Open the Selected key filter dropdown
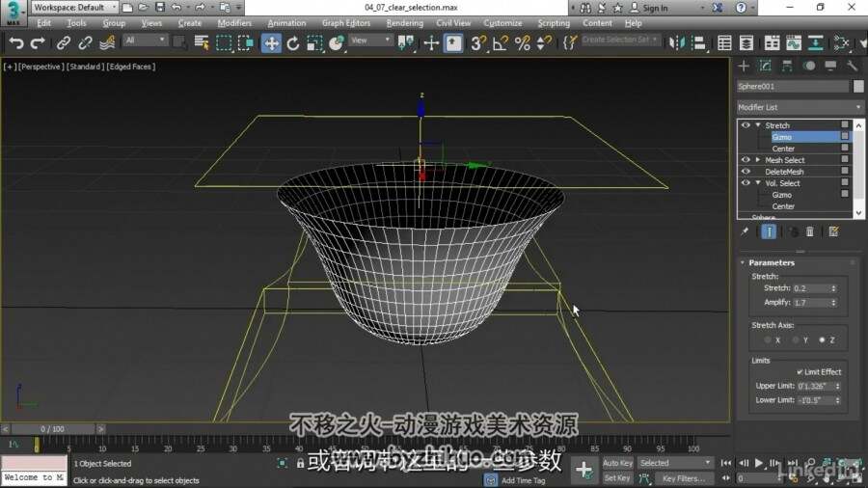The width and height of the screenshot is (868, 488). 675,463
